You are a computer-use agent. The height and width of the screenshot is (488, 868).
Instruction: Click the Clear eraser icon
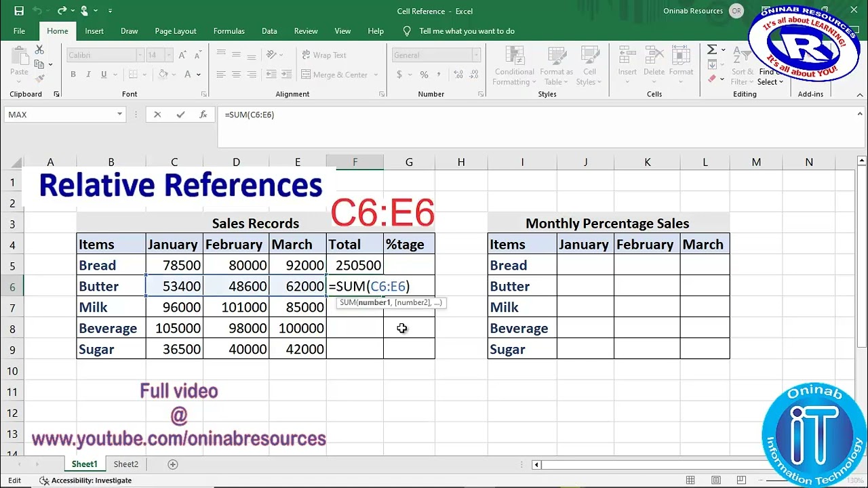pyautogui.click(x=711, y=79)
